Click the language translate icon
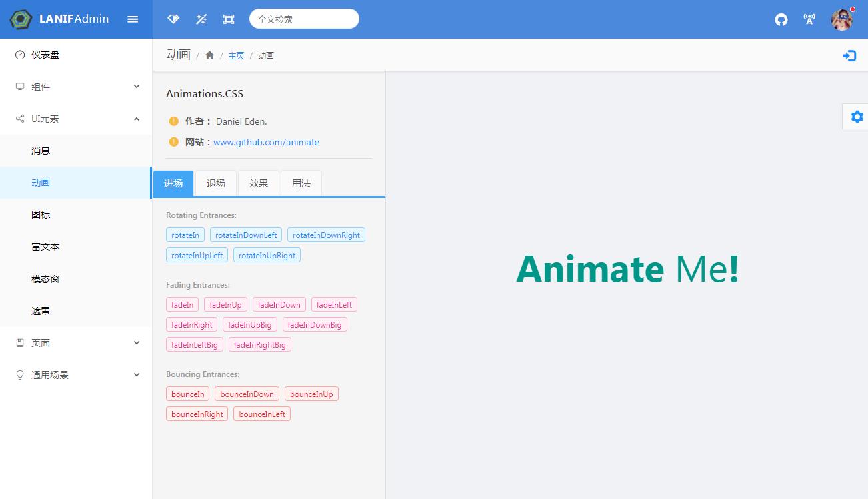The height and width of the screenshot is (499, 868). pos(809,19)
